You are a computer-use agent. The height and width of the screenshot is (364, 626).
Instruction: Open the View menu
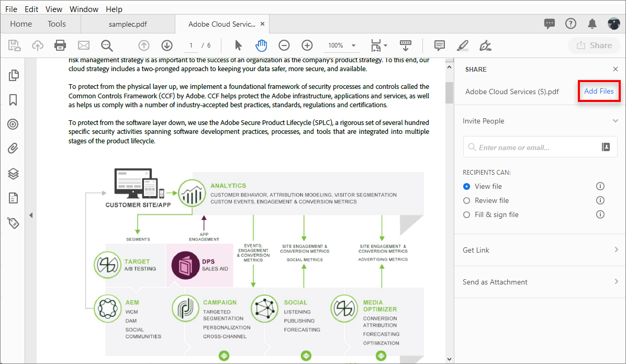53,9
